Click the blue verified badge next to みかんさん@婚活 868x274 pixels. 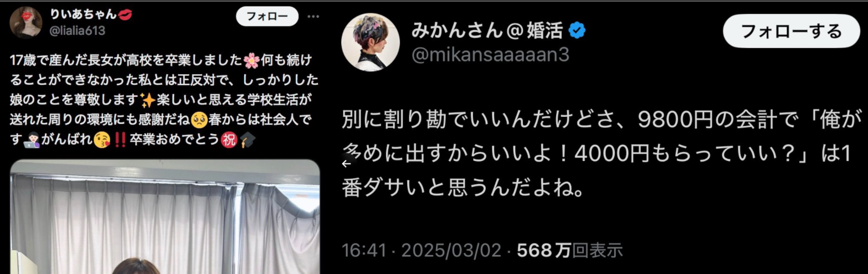click(x=578, y=32)
